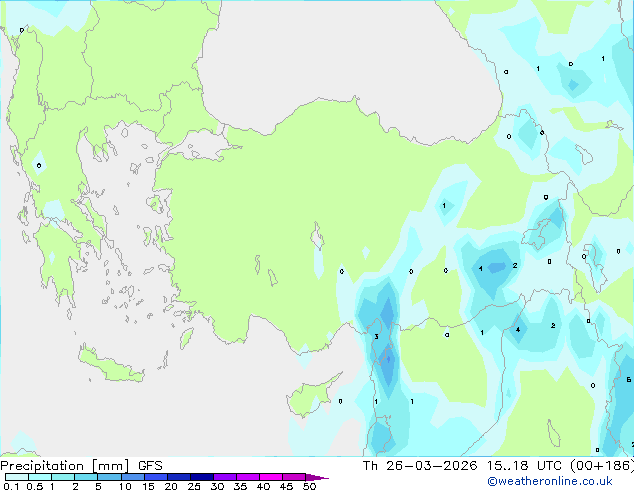Click the '40' legend scale label
Viewport: 634px width, 490px height.
tap(264, 486)
